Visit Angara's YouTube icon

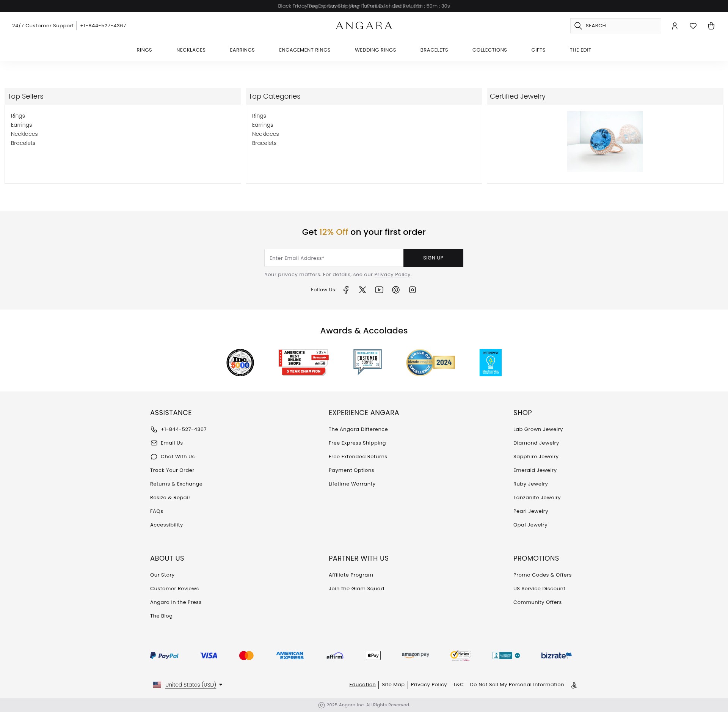(379, 290)
